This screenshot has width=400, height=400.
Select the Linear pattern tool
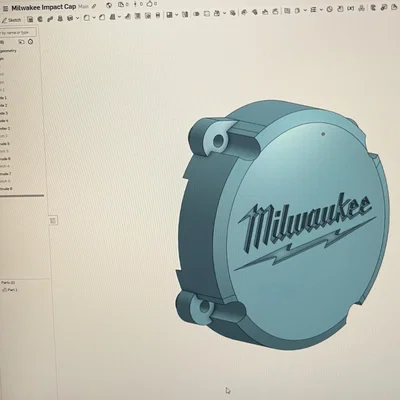[169, 15]
